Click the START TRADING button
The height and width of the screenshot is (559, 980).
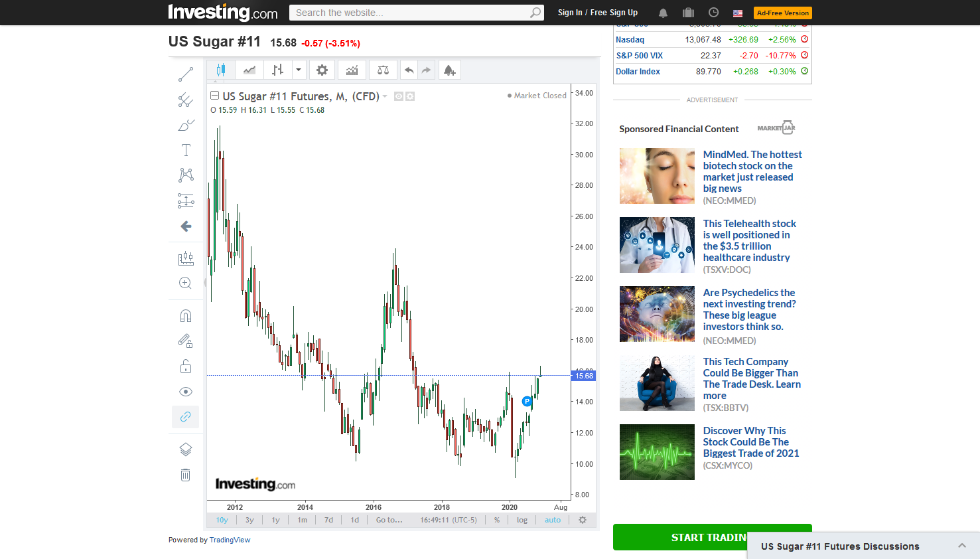(713, 537)
